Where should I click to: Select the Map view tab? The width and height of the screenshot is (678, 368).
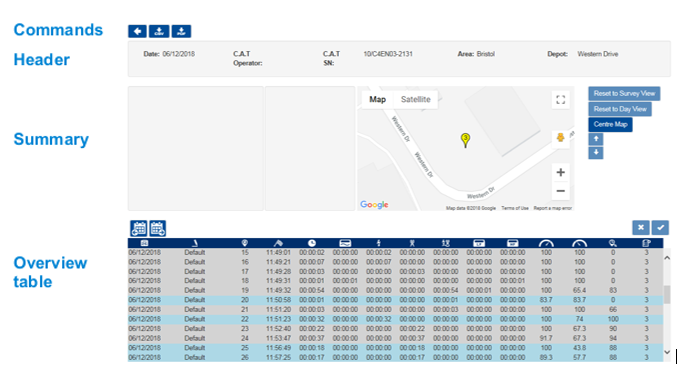pos(377,99)
